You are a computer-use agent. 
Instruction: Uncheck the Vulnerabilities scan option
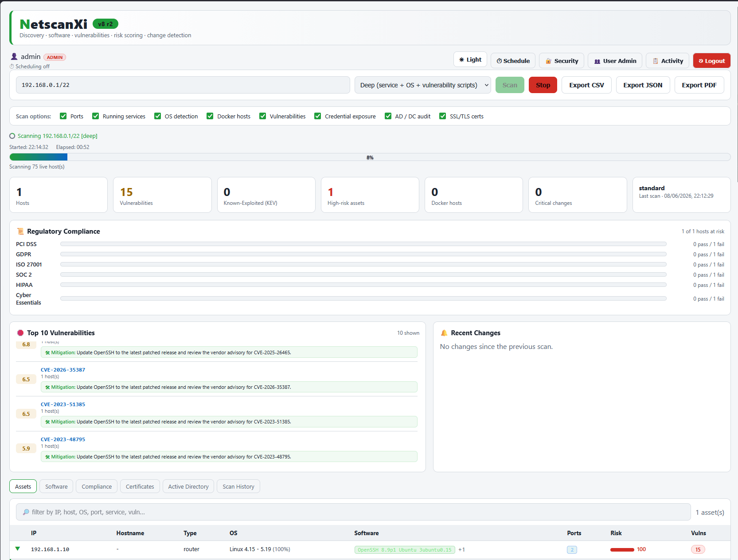pyautogui.click(x=263, y=116)
